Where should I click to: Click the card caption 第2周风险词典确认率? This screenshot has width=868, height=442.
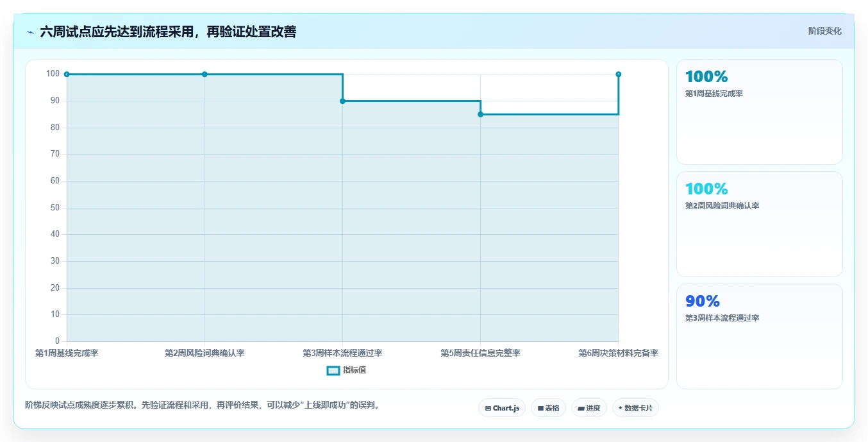(722, 206)
